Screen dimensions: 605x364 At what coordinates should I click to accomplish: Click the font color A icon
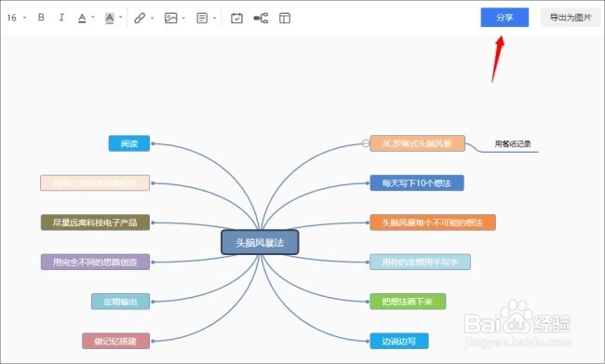click(x=82, y=18)
